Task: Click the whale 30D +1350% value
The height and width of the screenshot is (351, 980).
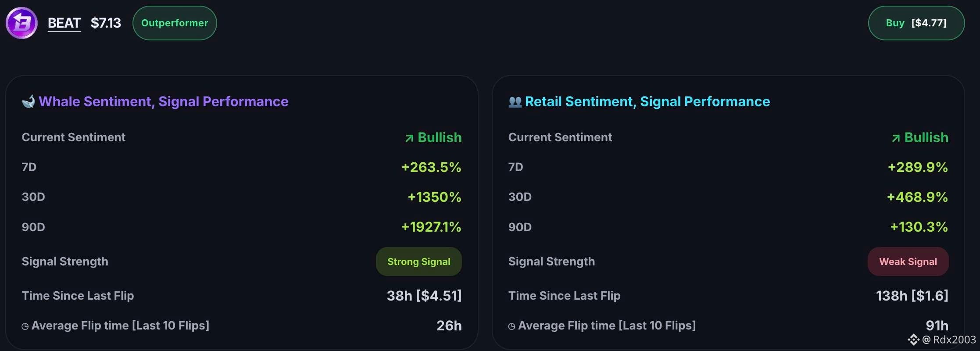Action: pyautogui.click(x=434, y=197)
